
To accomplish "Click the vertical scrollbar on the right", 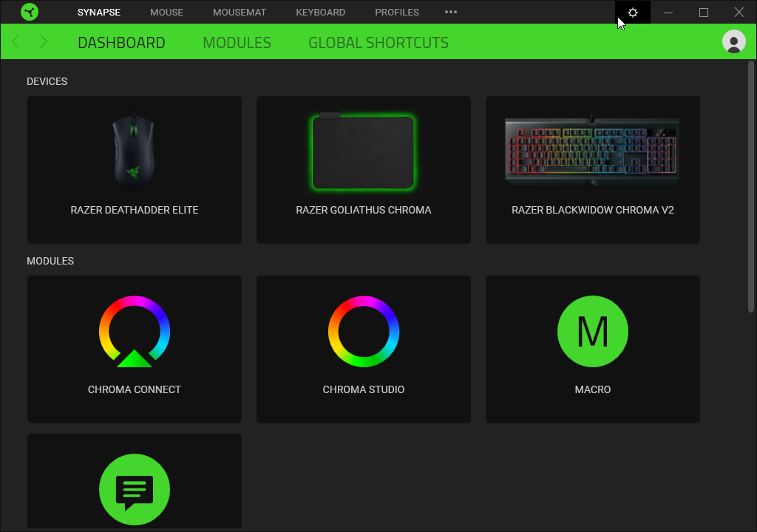I will (x=751, y=186).
